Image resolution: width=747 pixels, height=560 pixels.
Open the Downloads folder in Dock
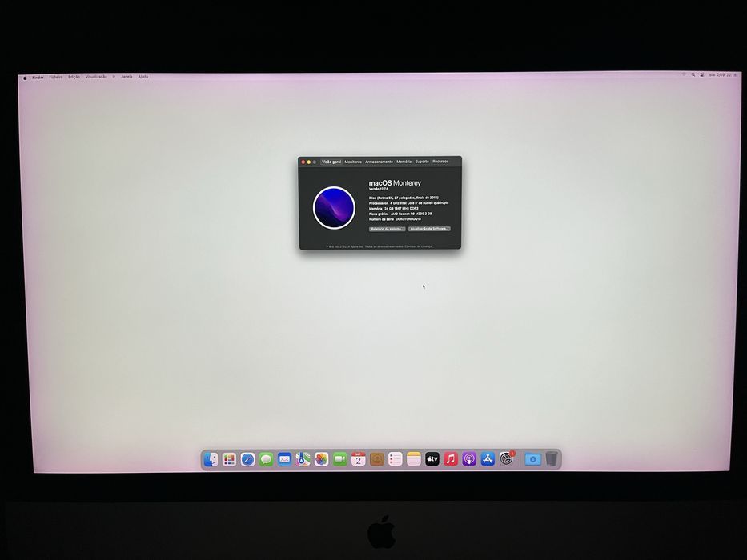click(532, 459)
